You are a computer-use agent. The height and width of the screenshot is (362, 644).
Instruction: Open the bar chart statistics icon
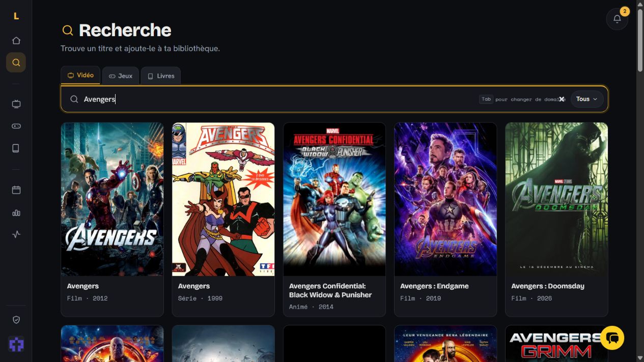[x=16, y=213]
